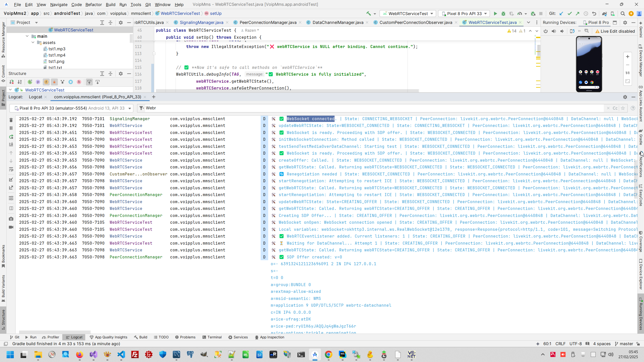Clear Logcat with the trash icon
Viewport: 644px width, 362px height.
[11, 120]
